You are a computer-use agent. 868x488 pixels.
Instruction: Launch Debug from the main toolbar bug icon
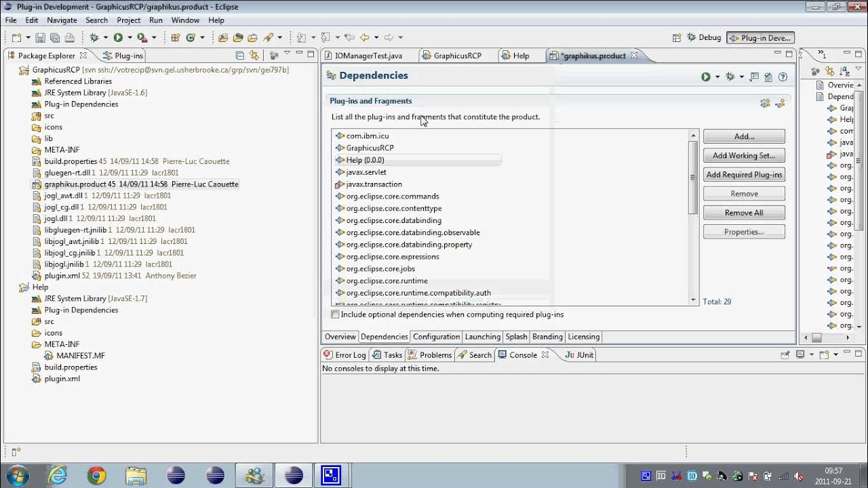point(94,37)
